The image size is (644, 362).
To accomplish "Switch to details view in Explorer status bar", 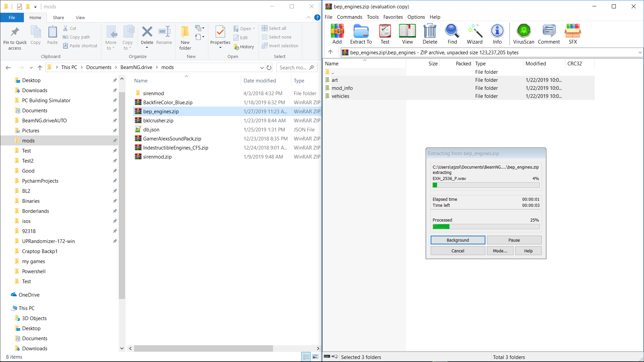I will click(306, 357).
